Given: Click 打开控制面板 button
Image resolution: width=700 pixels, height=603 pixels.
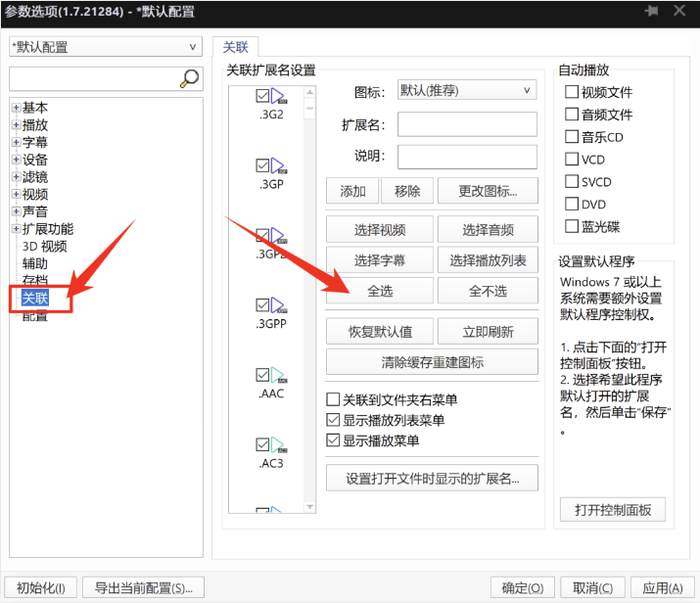Looking at the screenshot, I should [x=613, y=510].
